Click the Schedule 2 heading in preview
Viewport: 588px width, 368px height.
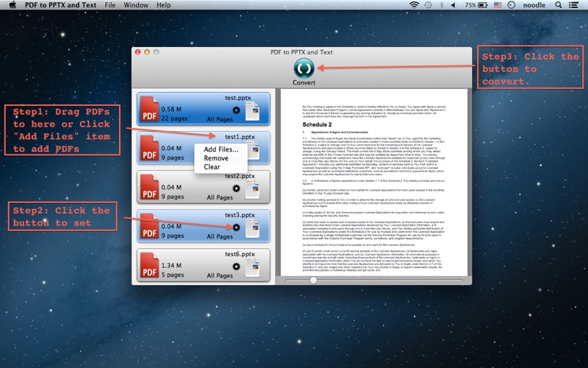click(x=317, y=124)
